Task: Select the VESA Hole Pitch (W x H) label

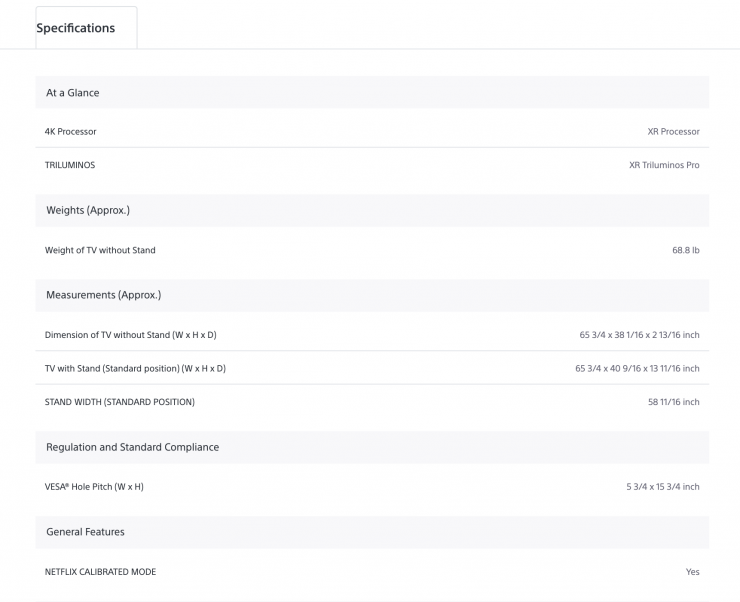Action: (94, 487)
